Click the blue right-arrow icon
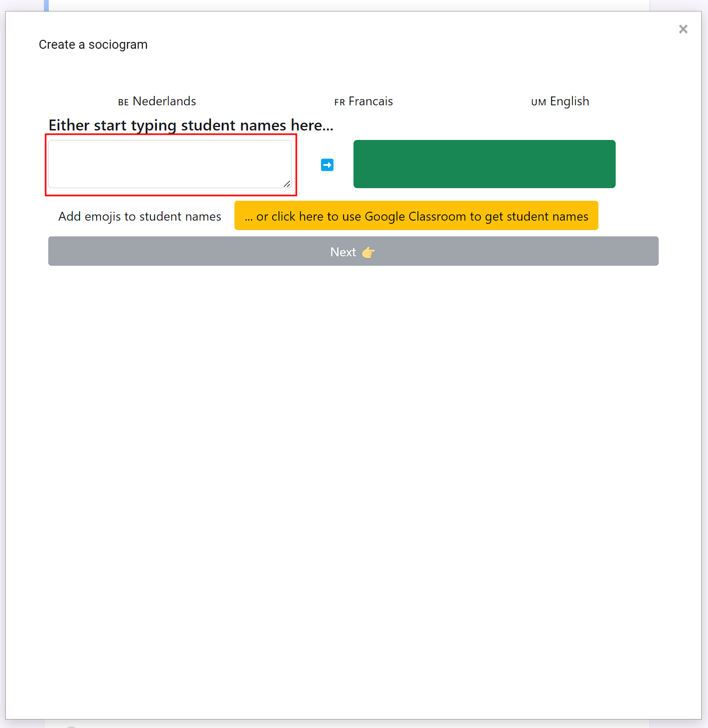The width and height of the screenshot is (708, 728). click(x=327, y=165)
